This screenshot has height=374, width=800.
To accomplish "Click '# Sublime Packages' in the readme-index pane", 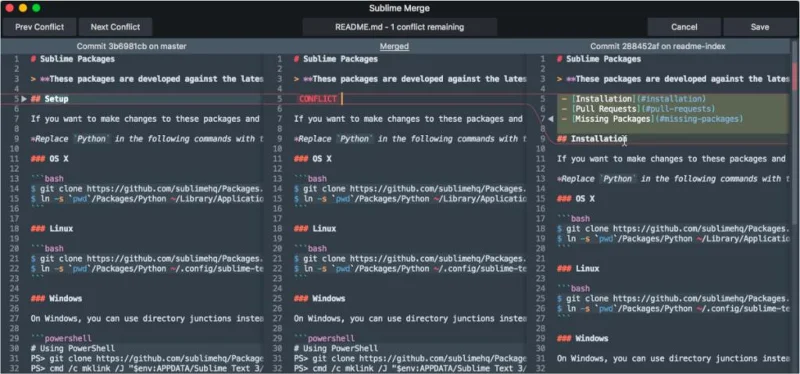I will coord(599,59).
